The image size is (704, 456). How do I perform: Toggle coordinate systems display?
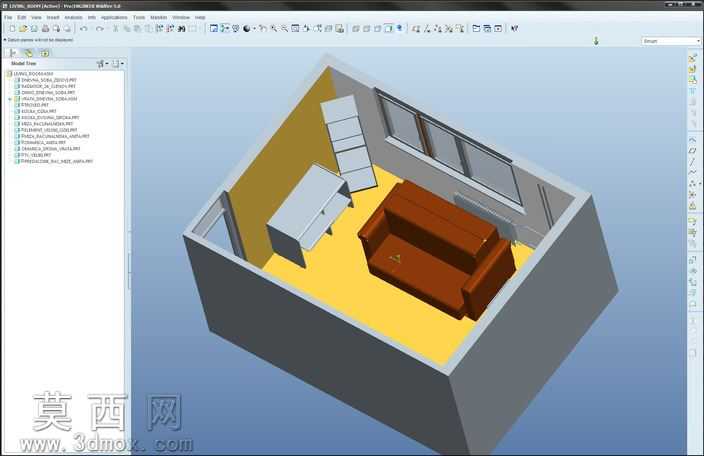click(x=449, y=29)
